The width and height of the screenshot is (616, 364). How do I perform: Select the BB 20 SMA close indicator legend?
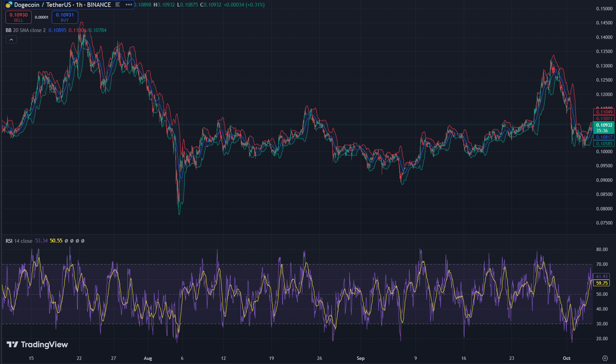pyautogui.click(x=26, y=30)
